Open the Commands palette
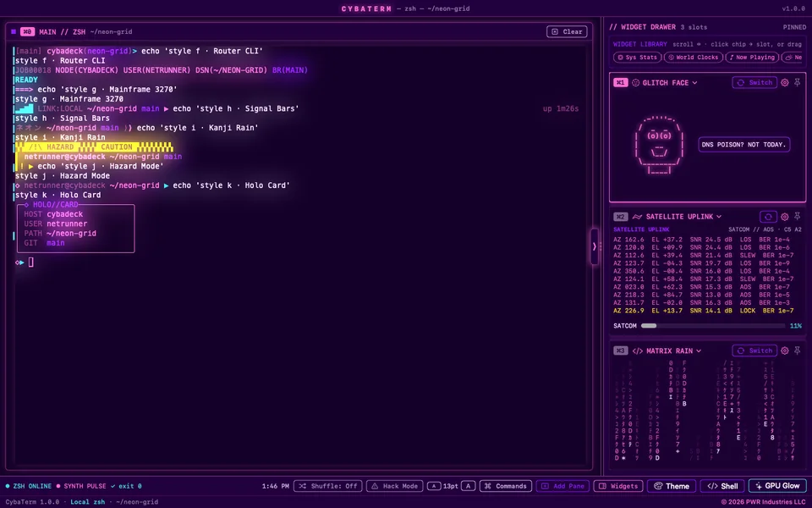Image resolution: width=812 pixels, height=508 pixels. (506, 486)
